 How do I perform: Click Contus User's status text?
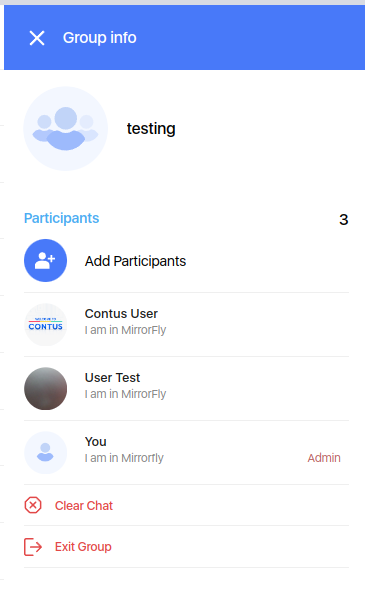pos(125,330)
